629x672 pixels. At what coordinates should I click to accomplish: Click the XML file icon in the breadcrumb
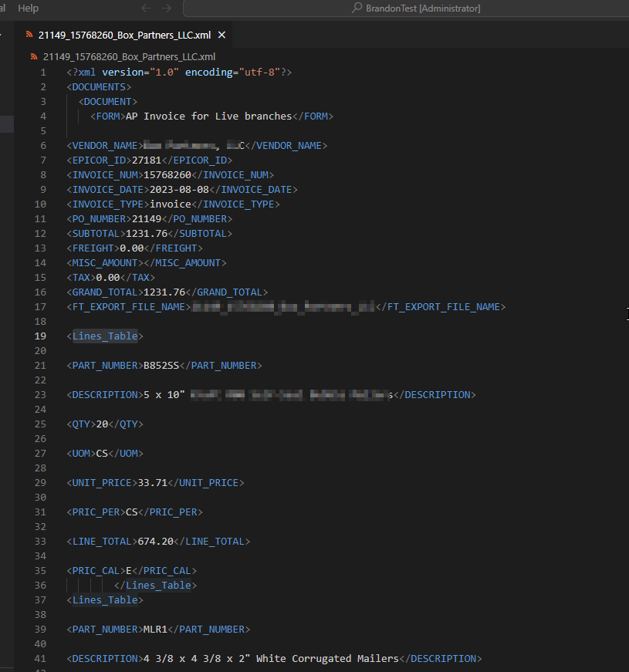point(34,56)
